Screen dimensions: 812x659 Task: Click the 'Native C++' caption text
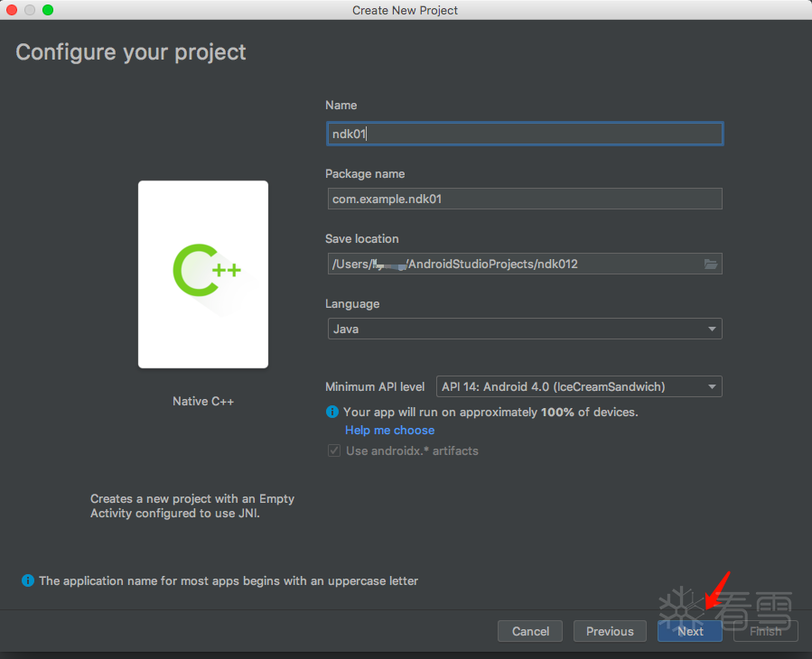[203, 401]
